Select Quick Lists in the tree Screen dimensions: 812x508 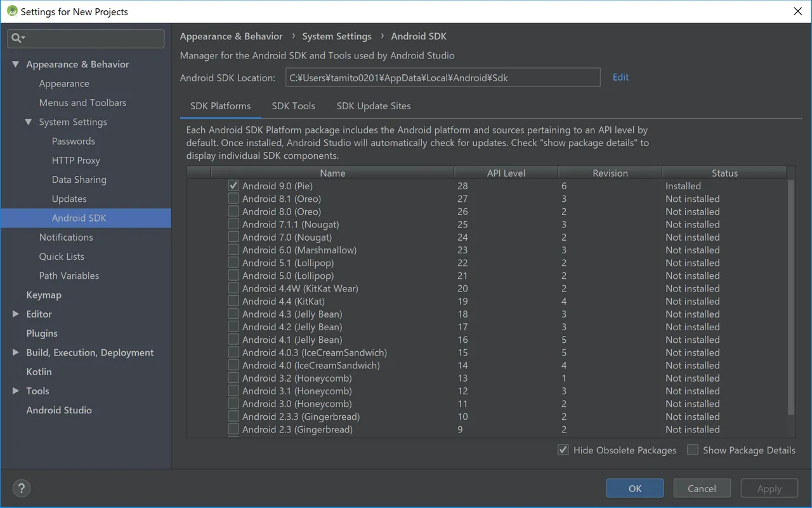pos(62,256)
